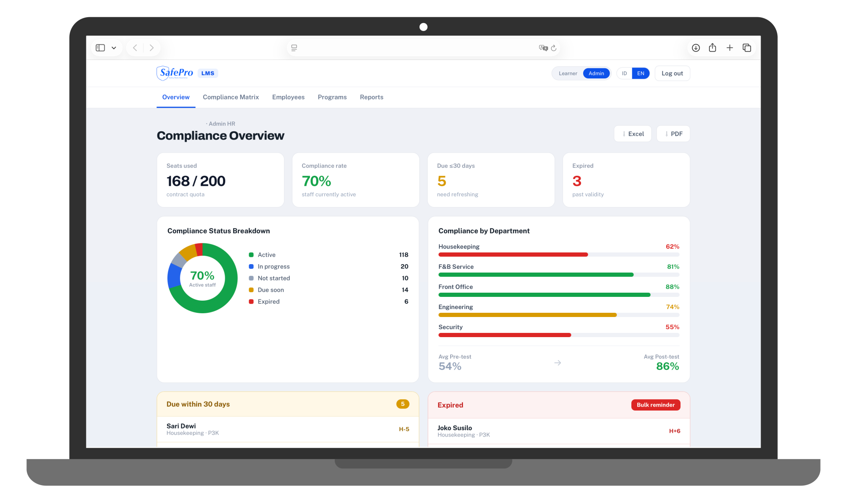This screenshot has width=847, height=504.
Task: Click the count badge 5 on Due list
Action: [403, 404]
